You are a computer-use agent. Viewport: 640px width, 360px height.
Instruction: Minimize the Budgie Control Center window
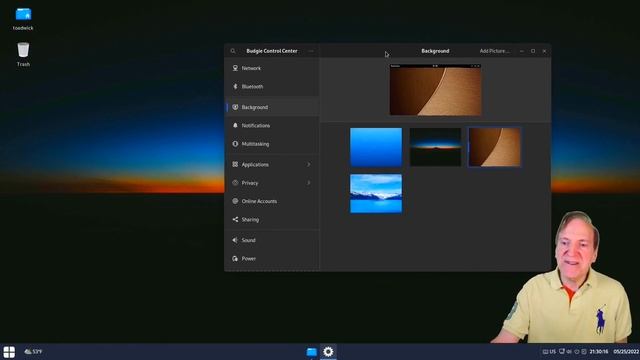(522, 51)
